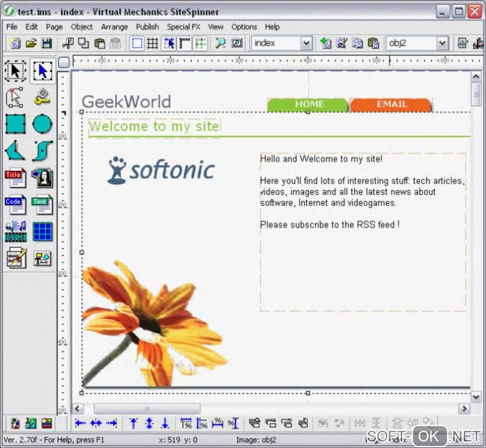The width and height of the screenshot is (486, 448).
Task: Select the circle shape tool
Action: tap(42, 125)
